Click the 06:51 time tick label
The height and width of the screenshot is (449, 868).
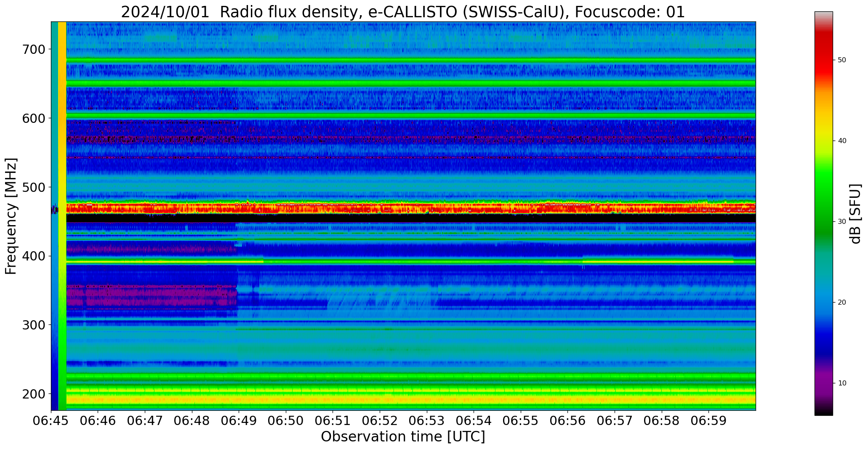point(333,421)
